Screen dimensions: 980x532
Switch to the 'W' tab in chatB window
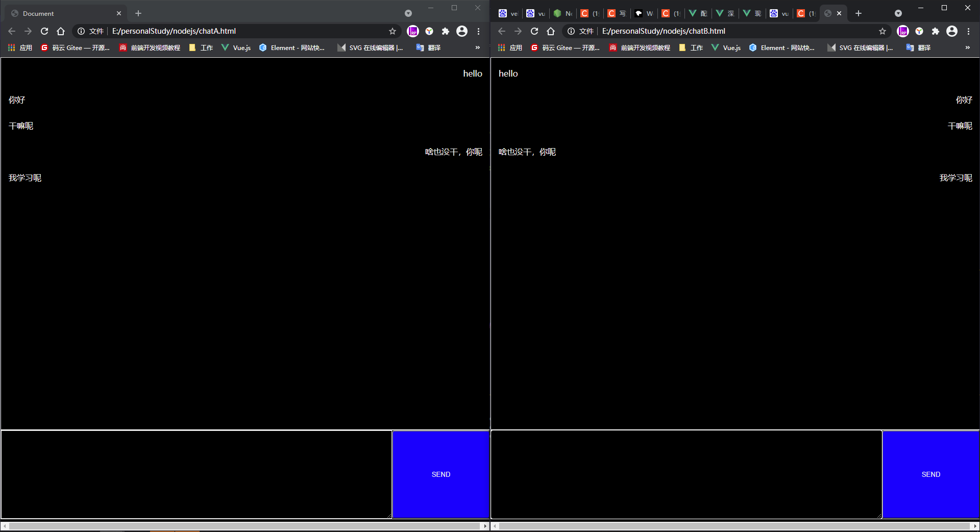point(644,13)
